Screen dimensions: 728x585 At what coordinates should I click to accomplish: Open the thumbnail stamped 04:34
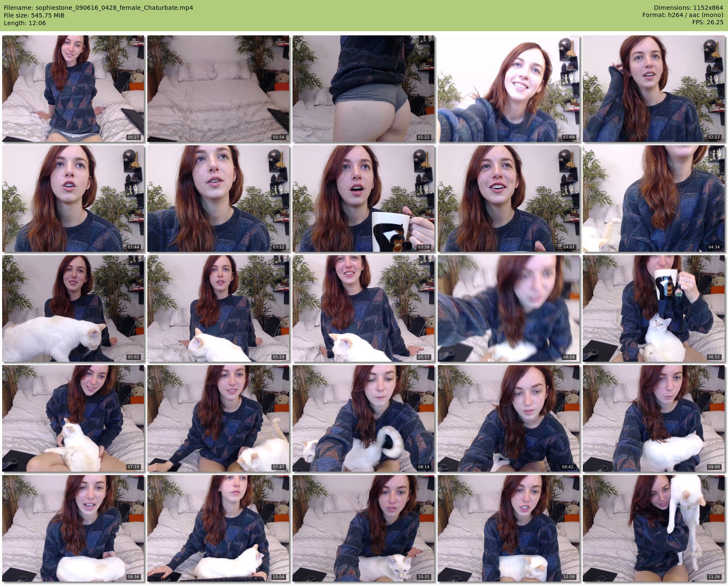(x=654, y=199)
